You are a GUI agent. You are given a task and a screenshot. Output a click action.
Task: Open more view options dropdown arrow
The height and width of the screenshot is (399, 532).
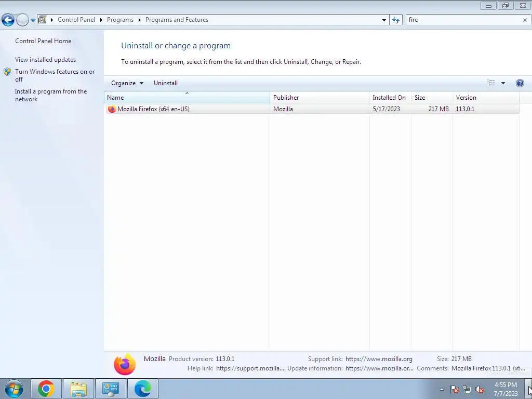click(x=503, y=83)
